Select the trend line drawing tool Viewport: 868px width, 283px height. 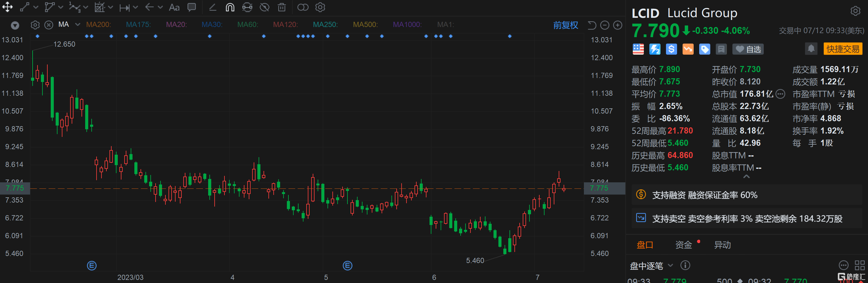[25, 7]
